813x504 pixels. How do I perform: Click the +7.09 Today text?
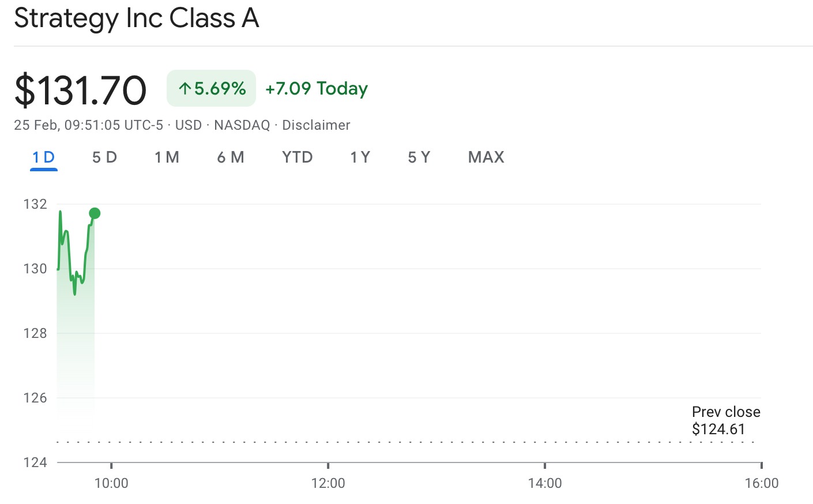316,88
